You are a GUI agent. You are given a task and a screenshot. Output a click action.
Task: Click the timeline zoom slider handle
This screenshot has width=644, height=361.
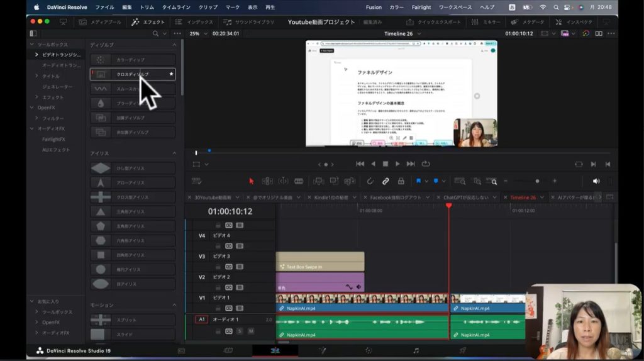[x=536, y=181]
